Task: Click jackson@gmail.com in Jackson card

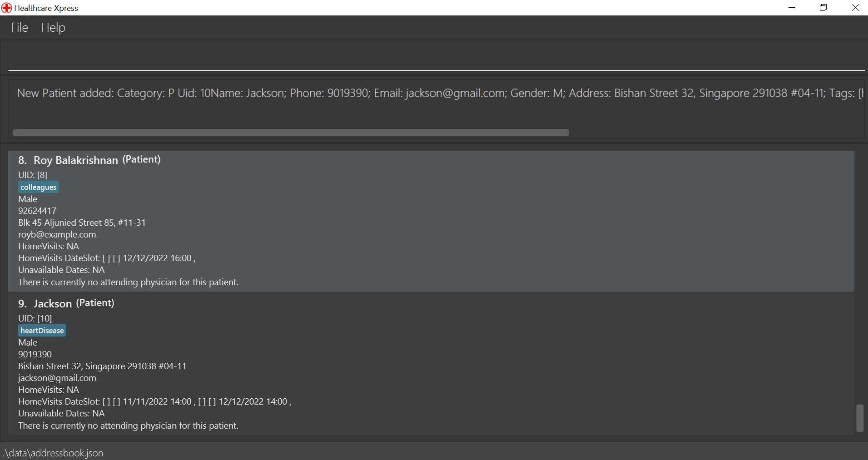Action: (x=57, y=378)
